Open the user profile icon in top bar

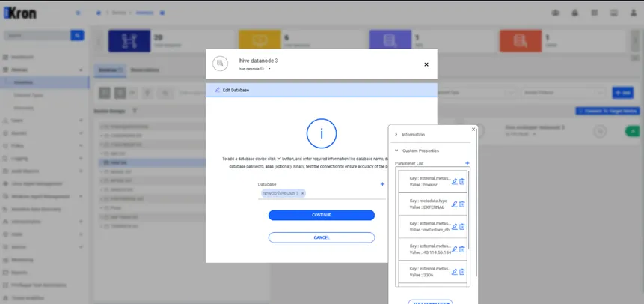pos(634,13)
